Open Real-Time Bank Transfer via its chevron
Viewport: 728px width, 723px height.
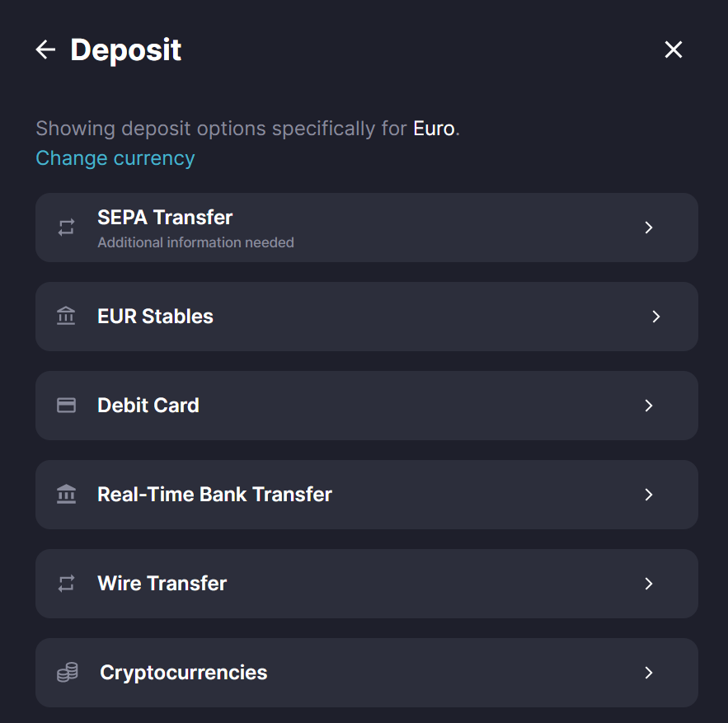click(649, 495)
